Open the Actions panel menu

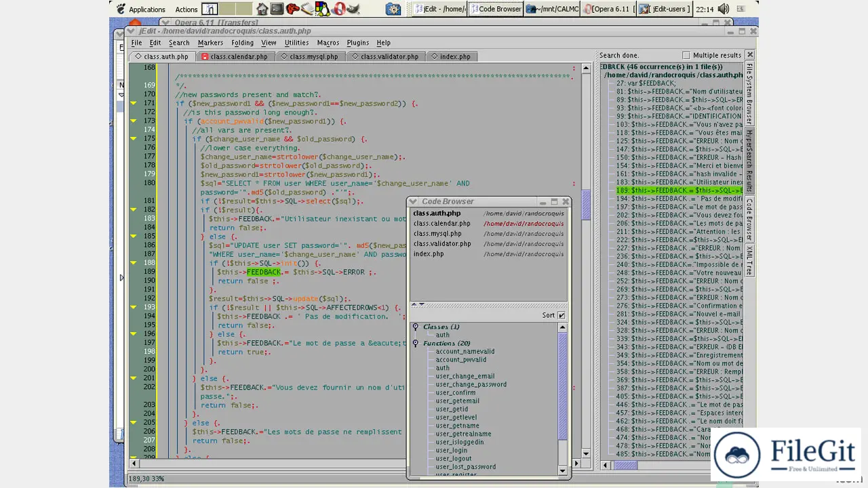[186, 9]
